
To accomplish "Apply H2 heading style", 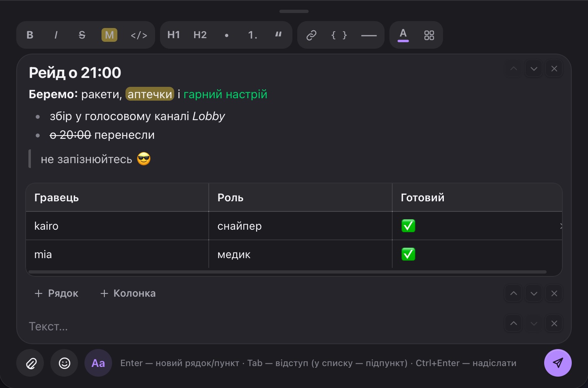I will tap(200, 35).
